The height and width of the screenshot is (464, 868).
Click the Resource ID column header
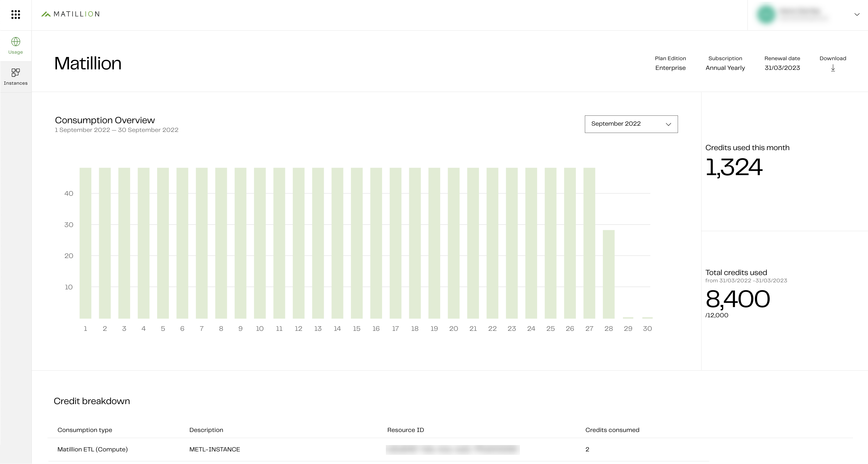[405, 430]
